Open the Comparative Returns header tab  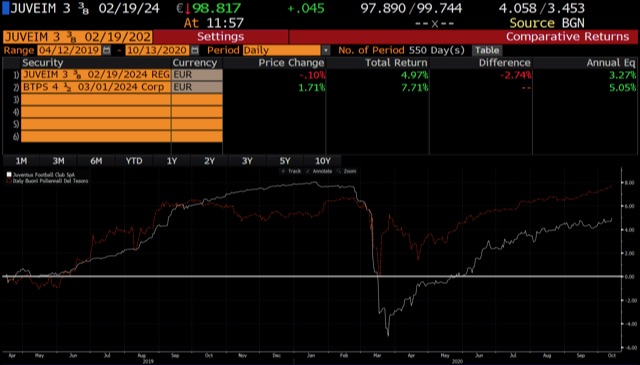point(567,37)
